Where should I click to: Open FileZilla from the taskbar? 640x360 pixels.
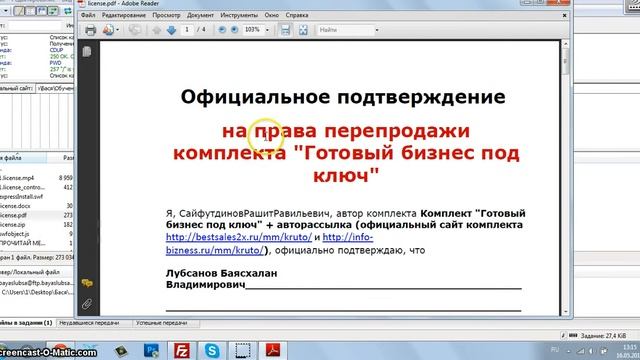coord(182,351)
